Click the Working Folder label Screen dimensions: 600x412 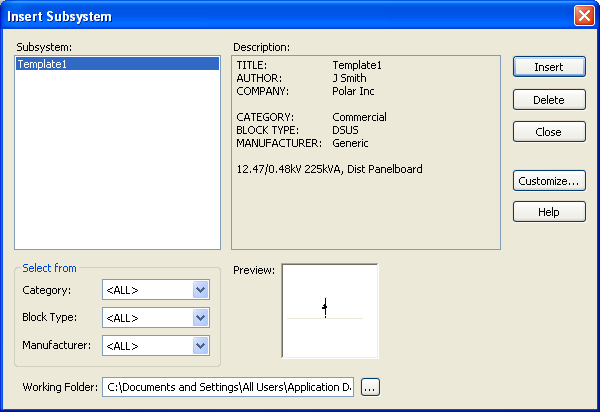click(x=59, y=387)
